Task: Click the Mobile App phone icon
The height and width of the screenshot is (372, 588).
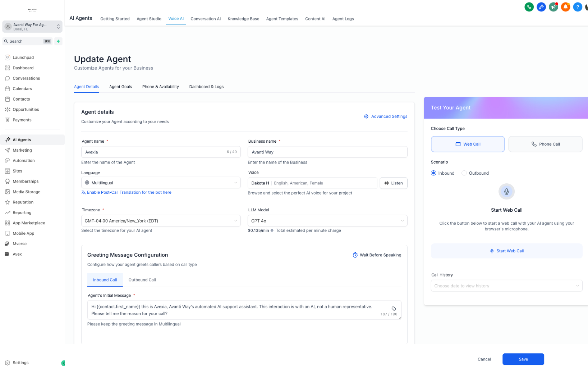Action: pos(8,234)
